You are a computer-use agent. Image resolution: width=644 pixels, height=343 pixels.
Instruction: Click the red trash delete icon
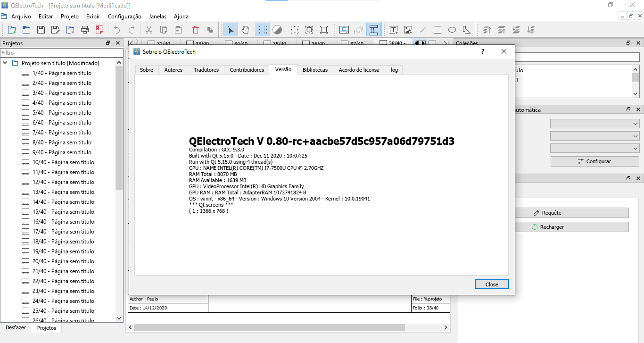196,30
